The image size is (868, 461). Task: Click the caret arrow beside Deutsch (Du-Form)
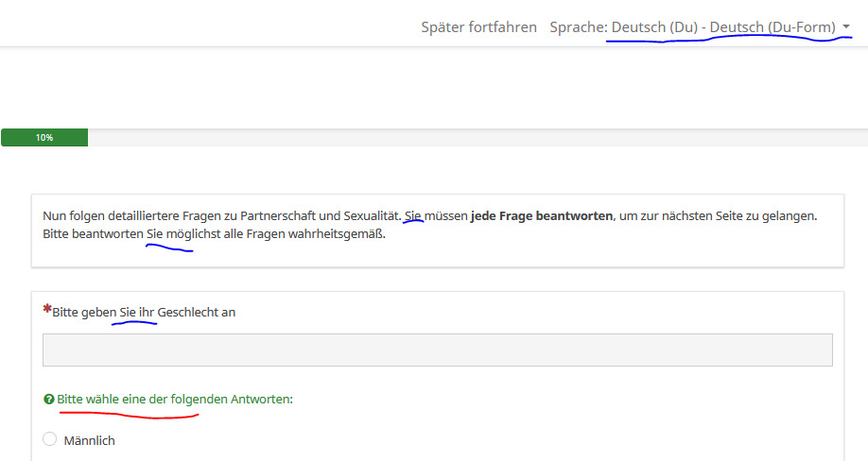tap(845, 28)
